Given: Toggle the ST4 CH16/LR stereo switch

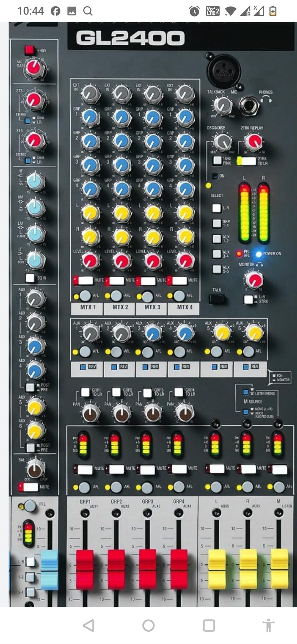Looking at the screenshot, I should 28,160.
